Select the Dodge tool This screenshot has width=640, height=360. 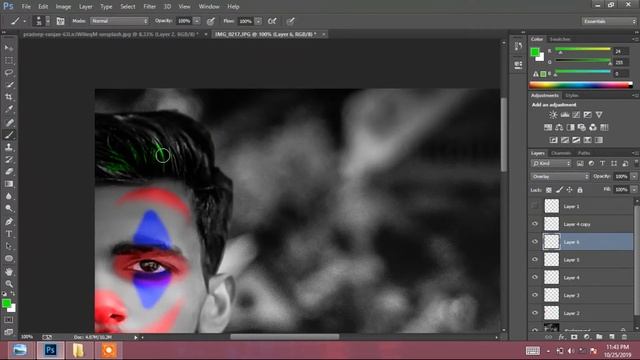coord(9,208)
